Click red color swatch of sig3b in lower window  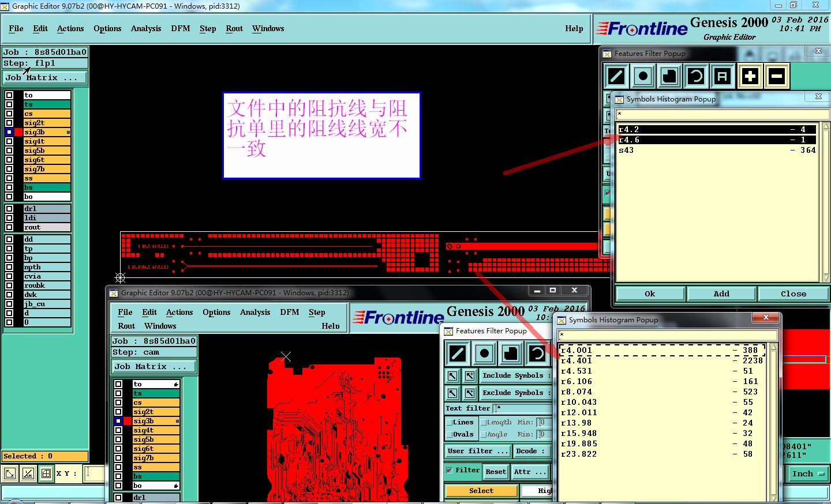tap(128, 421)
